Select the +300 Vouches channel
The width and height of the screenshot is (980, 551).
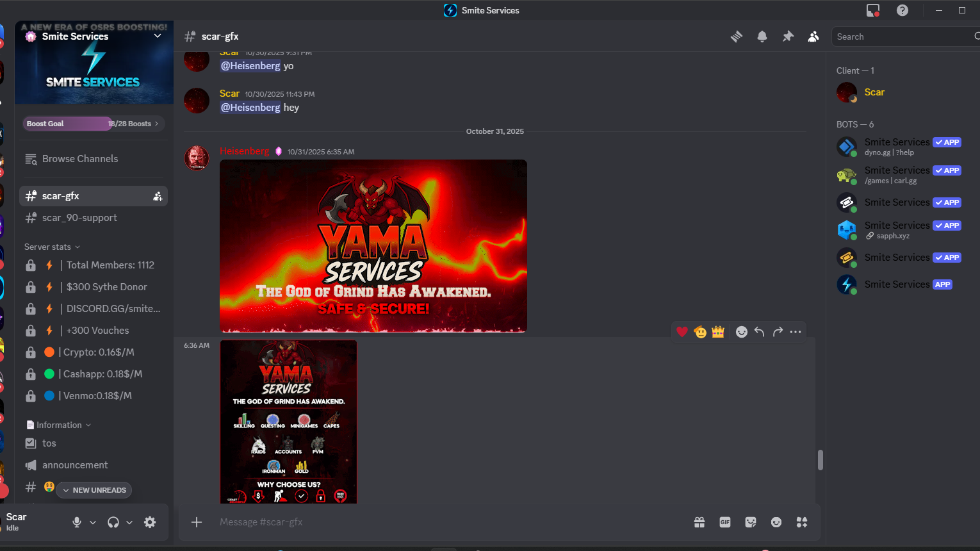[x=94, y=331]
